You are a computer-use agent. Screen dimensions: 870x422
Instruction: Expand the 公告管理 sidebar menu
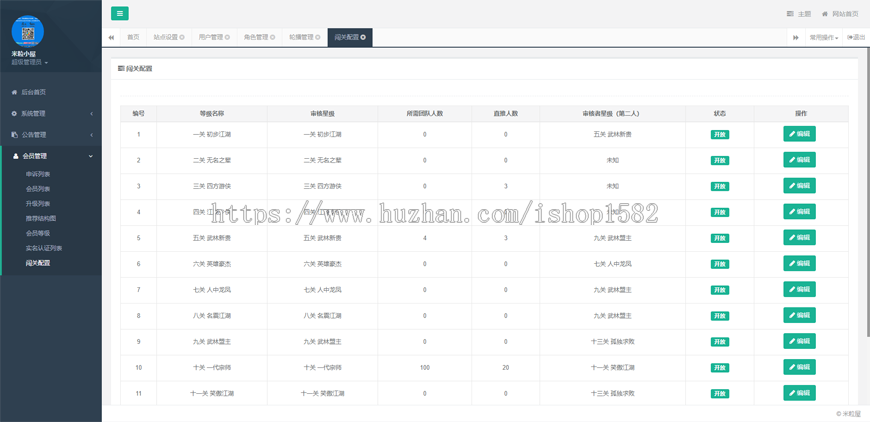point(51,135)
